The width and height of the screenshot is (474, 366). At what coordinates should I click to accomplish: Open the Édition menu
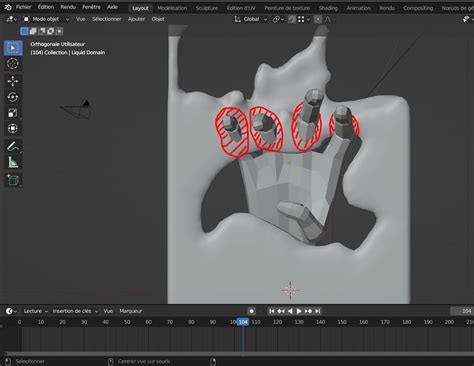pyautogui.click(x=46, y=7)
